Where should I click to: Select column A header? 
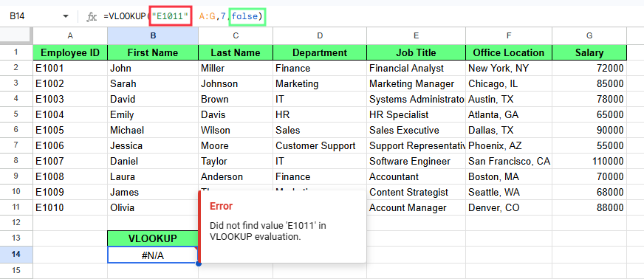(70, 35)
